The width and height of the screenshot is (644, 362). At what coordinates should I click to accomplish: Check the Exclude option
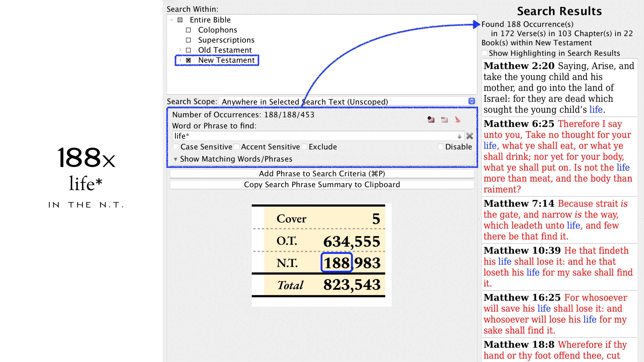[304, 147]
